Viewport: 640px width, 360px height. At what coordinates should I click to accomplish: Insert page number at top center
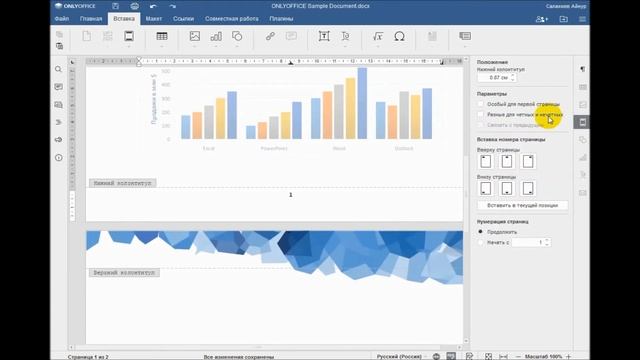507,162
